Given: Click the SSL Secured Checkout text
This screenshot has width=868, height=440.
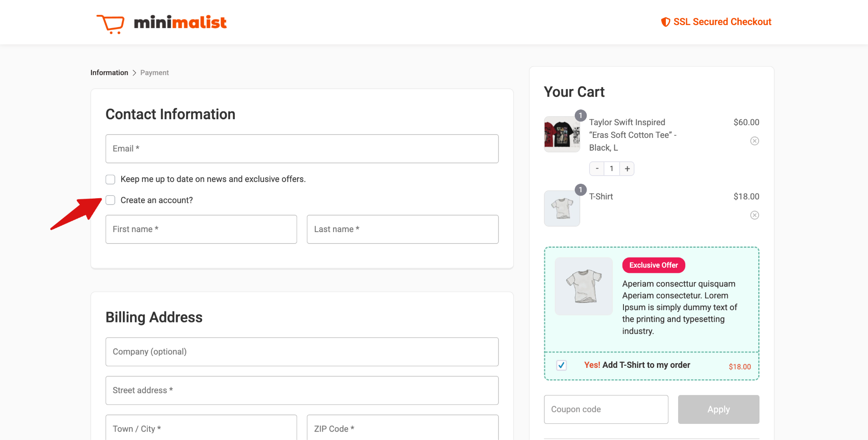Looking at the screenshot, I should tap(722, 22).
